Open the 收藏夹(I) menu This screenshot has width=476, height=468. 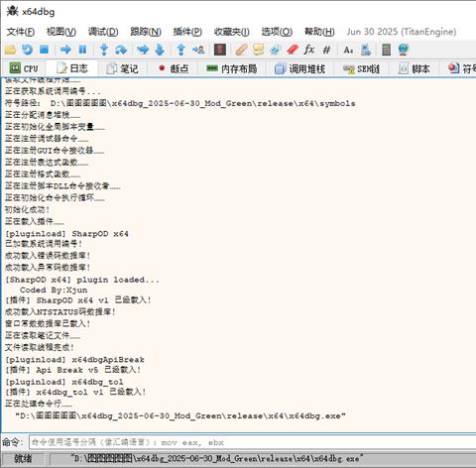pos(231,32)
